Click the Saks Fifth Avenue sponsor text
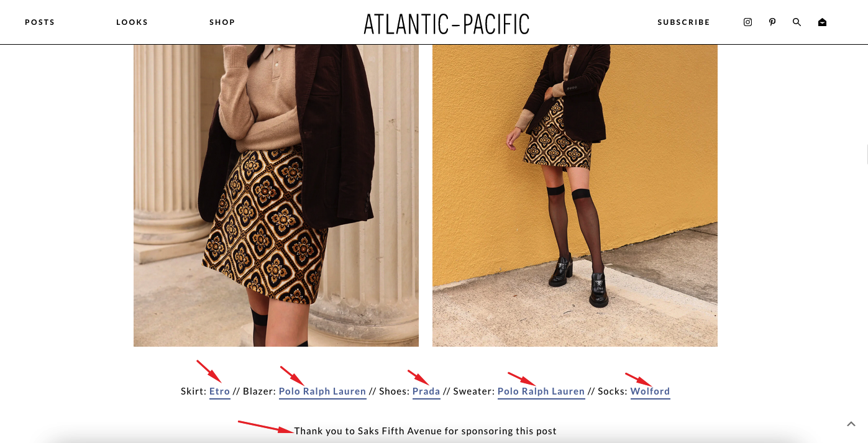868x443 pixels. 426,431
